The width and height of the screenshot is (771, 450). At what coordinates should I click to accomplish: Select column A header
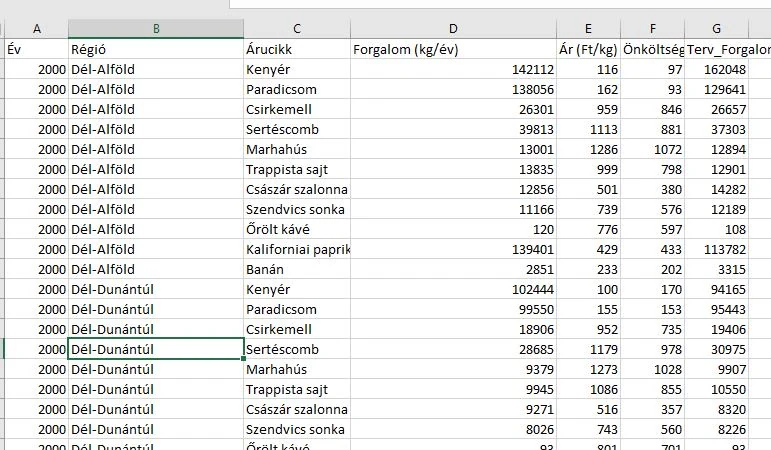click(x=36, y=29)
